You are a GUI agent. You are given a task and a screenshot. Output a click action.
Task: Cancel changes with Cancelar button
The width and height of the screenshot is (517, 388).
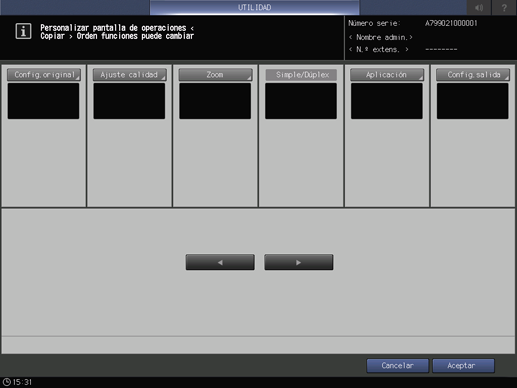click(397, 366)
